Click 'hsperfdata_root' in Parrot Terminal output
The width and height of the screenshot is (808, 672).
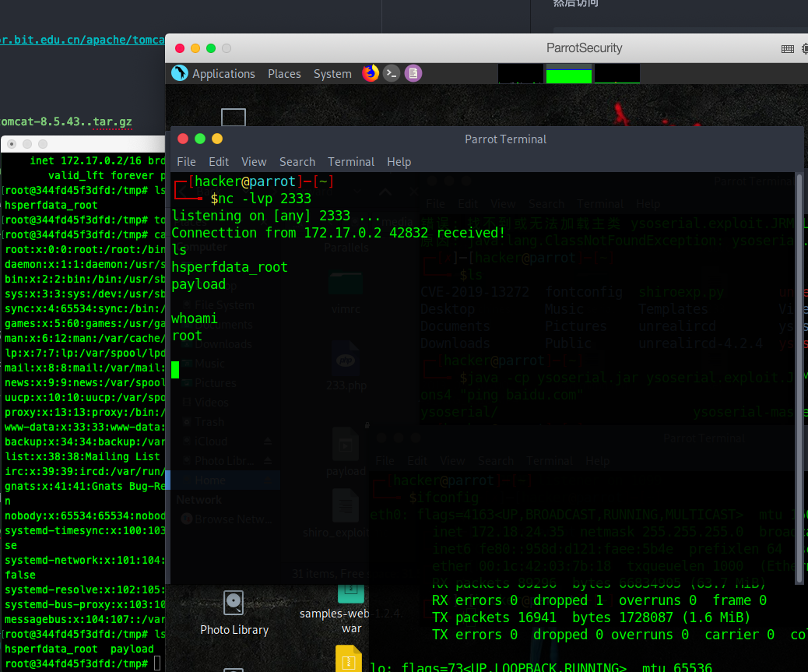230,267
